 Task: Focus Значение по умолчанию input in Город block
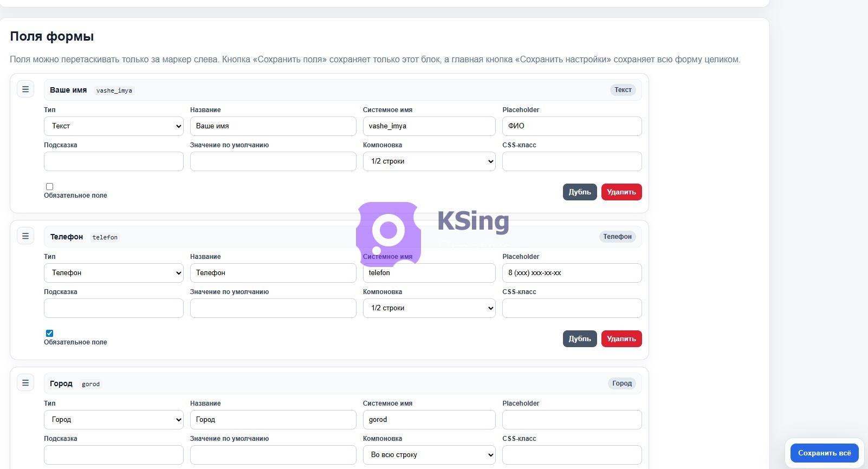273,455
